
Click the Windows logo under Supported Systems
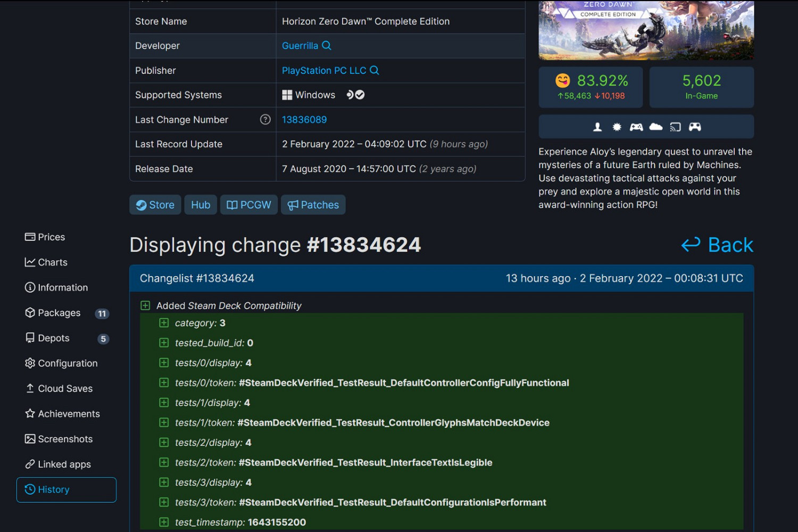pyautogui.click(x=288, y=95)
